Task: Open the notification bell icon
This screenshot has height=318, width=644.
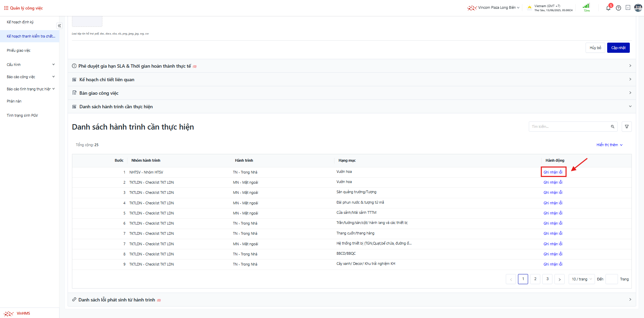Action: (x=608, y=8)
